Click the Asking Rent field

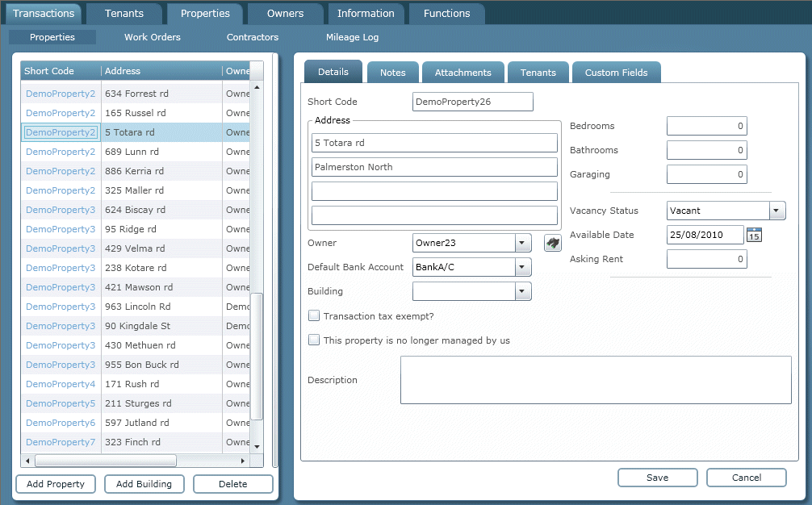pos(707,259)
